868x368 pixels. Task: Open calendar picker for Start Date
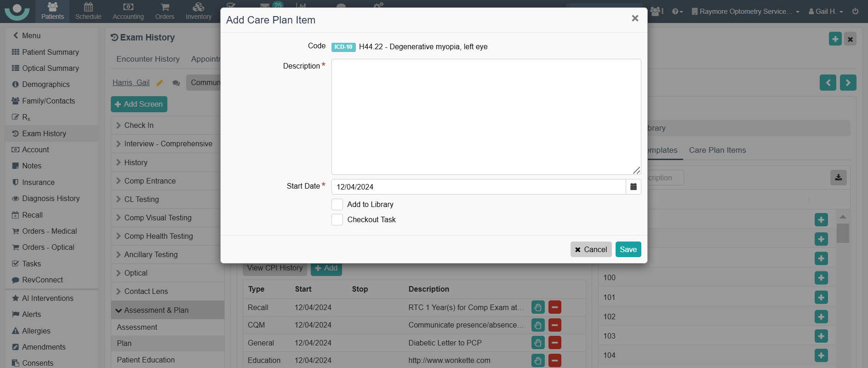pos(633,187)
